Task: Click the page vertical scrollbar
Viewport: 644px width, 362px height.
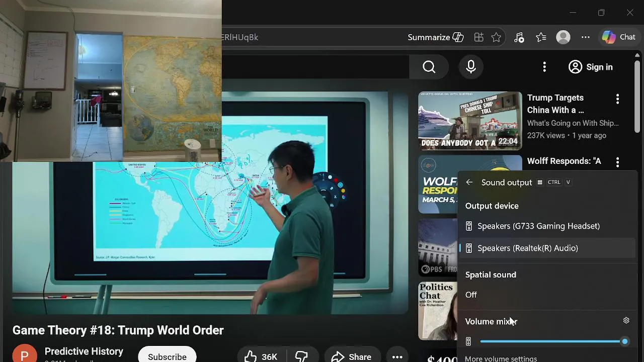Action: [637, 97]
